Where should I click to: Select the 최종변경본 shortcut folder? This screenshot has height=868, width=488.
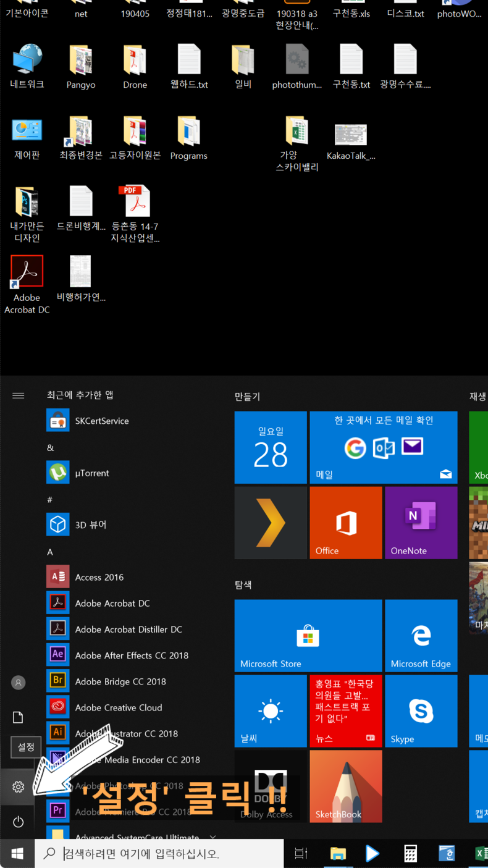click(x=81, y=138)
